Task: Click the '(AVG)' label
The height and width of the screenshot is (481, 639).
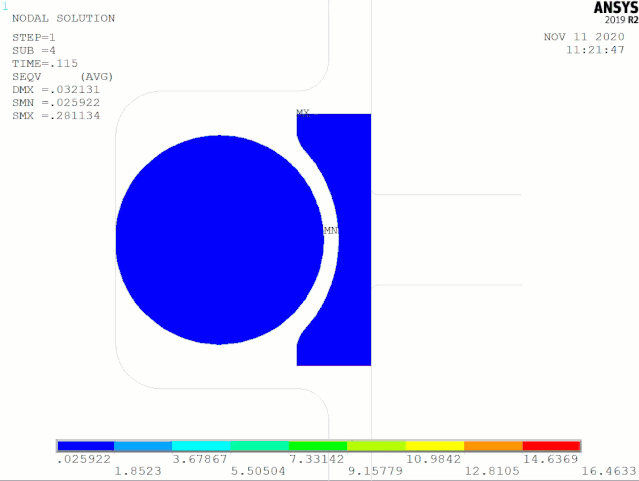Action: tap(97, 77)
